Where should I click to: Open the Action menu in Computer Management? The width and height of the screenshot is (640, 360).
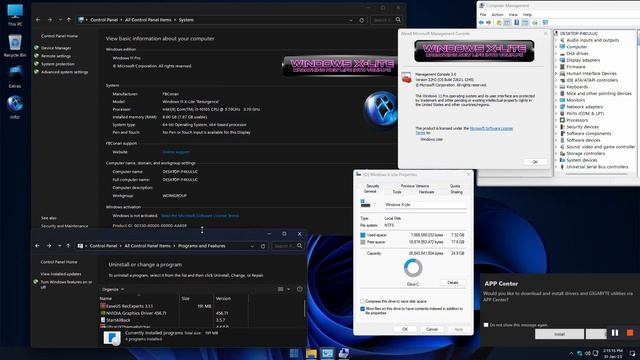tap(497, 14)
